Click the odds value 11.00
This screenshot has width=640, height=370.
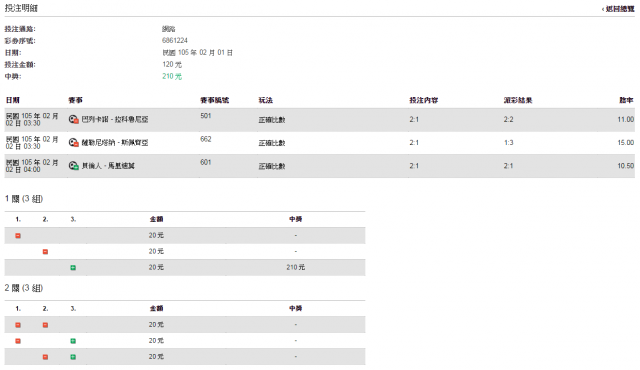click(626, 120)
